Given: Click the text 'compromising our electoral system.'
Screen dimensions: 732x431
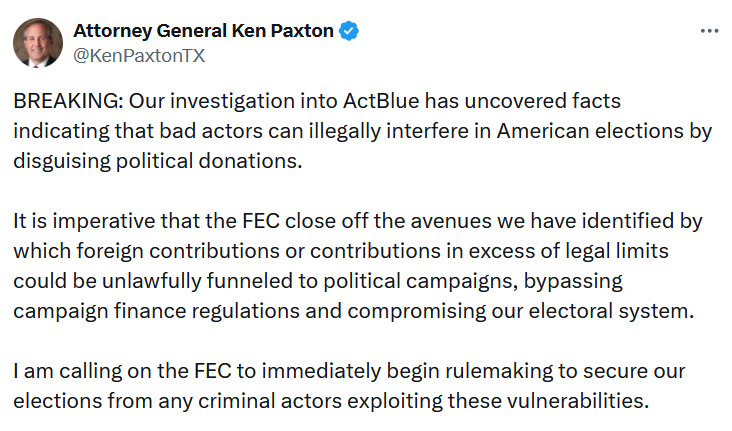Looking at the screenshot, I should coord(521,311).
